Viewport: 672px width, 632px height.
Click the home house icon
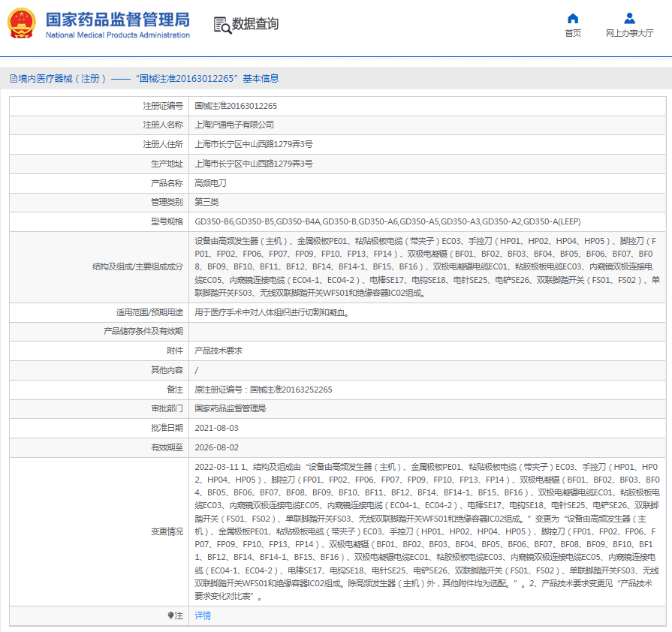[573, 18]
